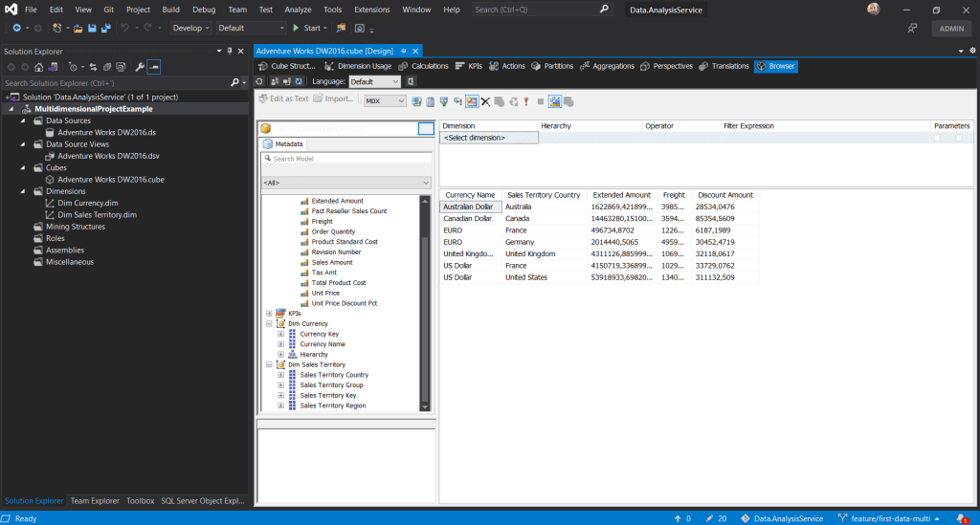This screenshot has height=525, width=980.
Task: Toggle the Preview Selected Items button
Action: coord(154,67)
